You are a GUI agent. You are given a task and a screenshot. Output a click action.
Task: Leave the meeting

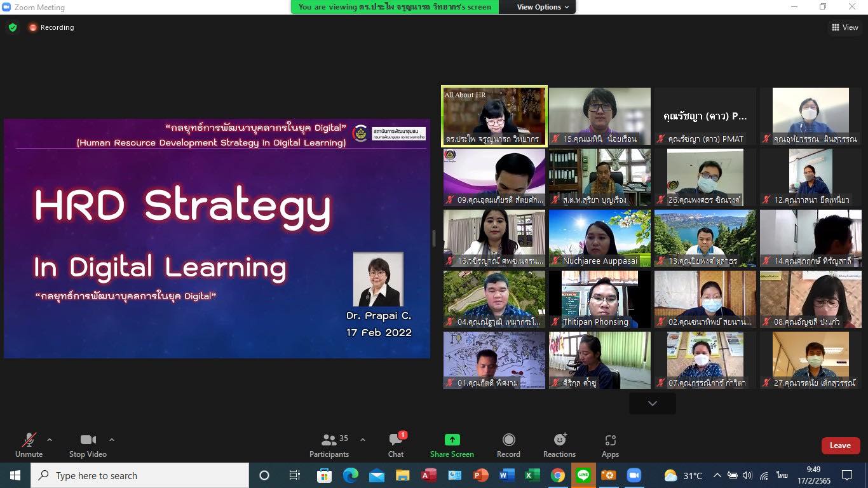pos(840,445)
